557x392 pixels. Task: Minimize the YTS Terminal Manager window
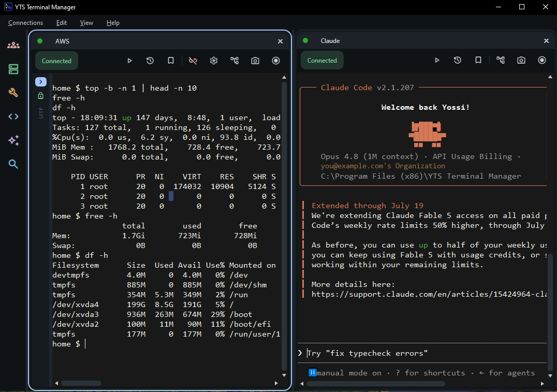[x=499, y=7]
